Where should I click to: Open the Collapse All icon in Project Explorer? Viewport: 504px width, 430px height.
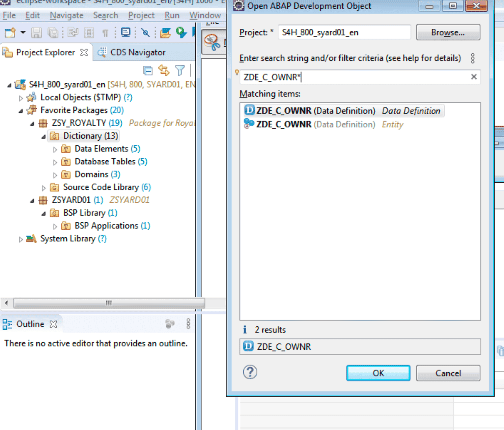coord(148,71)
